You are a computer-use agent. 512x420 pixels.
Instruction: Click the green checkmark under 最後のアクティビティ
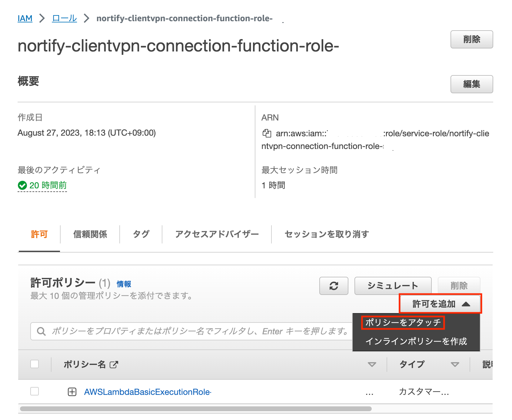click(x=22, y=186)
